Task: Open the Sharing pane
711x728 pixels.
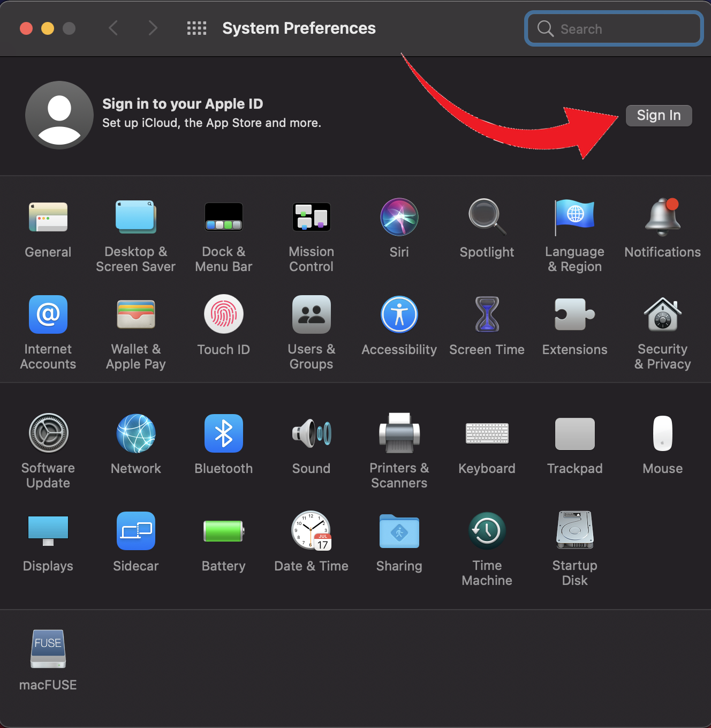Action: 399,531
